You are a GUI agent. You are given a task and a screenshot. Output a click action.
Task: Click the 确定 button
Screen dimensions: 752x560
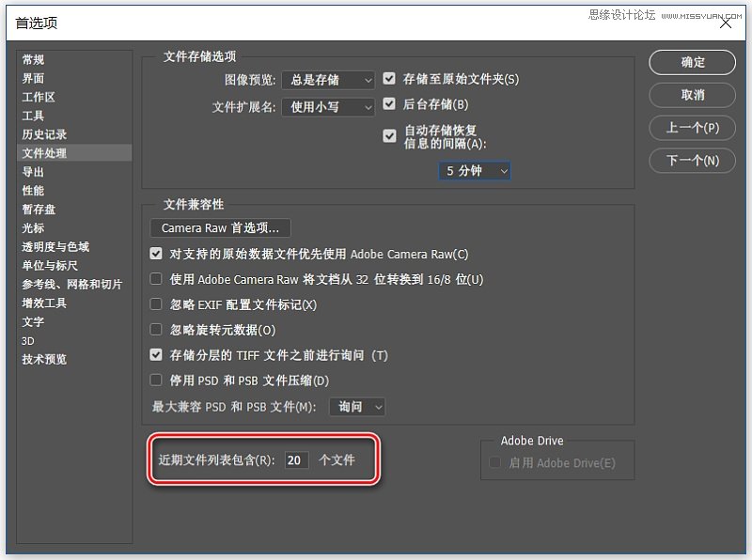[x=692, y=62]
